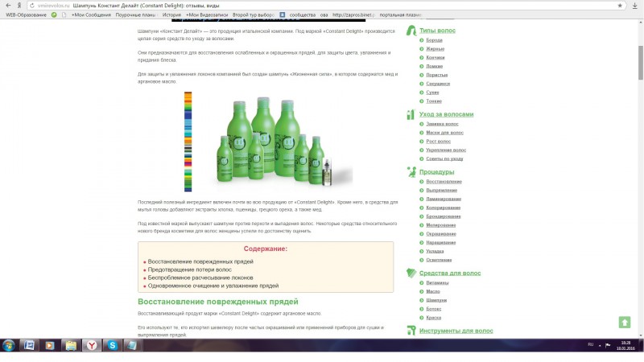Open the 'Поурочные планы' bookmark
The image size is (644, 362).
135,14
